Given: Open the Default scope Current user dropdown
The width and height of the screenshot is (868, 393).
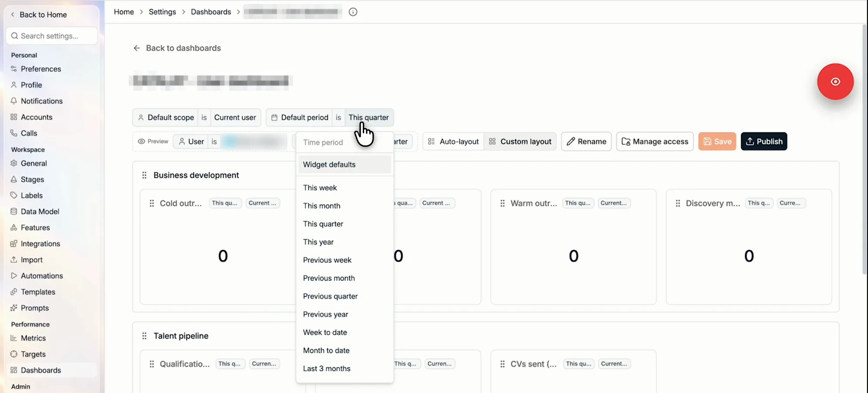Looking at the screenshot, I should 235,118.
